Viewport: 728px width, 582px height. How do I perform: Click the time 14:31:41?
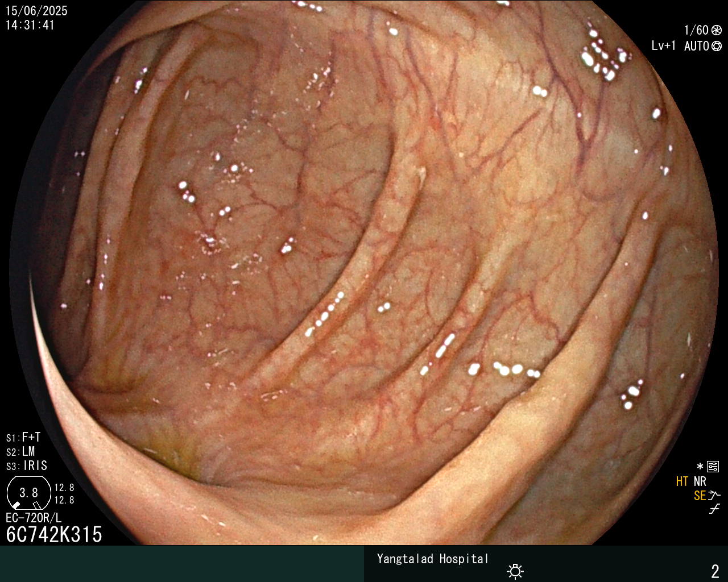click(x=30, y=25)
